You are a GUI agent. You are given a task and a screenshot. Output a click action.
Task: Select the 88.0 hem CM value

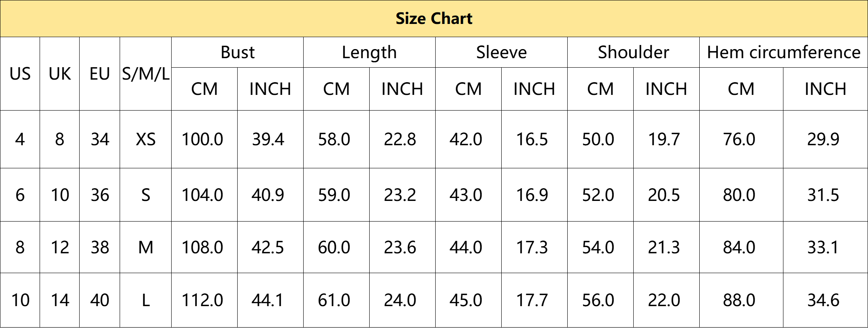point(739,300)
